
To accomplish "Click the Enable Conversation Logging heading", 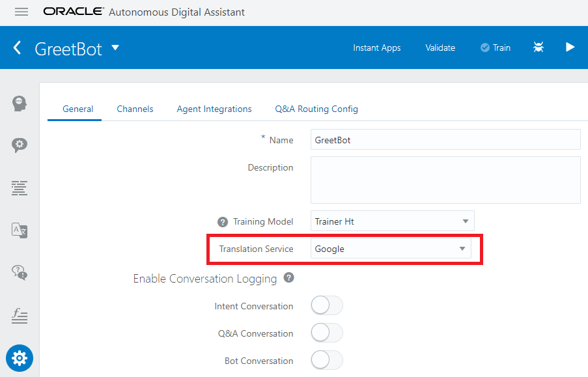I will pyautogui.click(x=204, y=279).
